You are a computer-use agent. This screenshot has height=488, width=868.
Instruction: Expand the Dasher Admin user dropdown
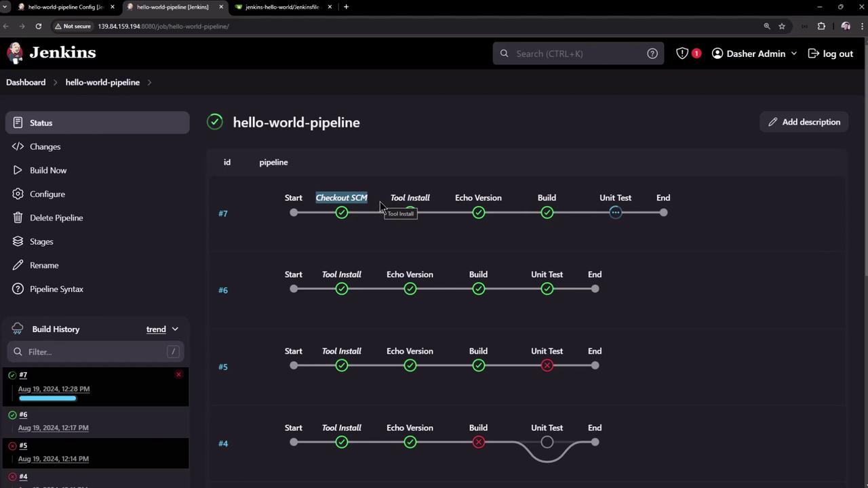(x=793, y=54)
